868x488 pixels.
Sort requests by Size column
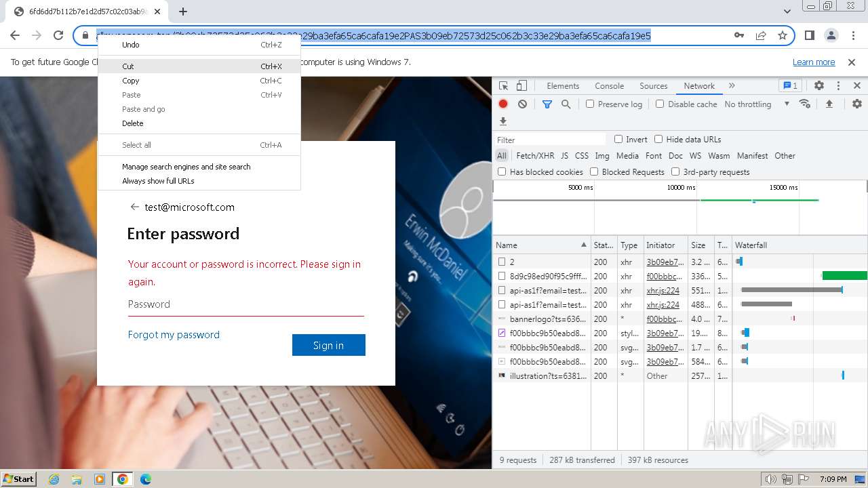pyautogui.click(x=701, y=245)
